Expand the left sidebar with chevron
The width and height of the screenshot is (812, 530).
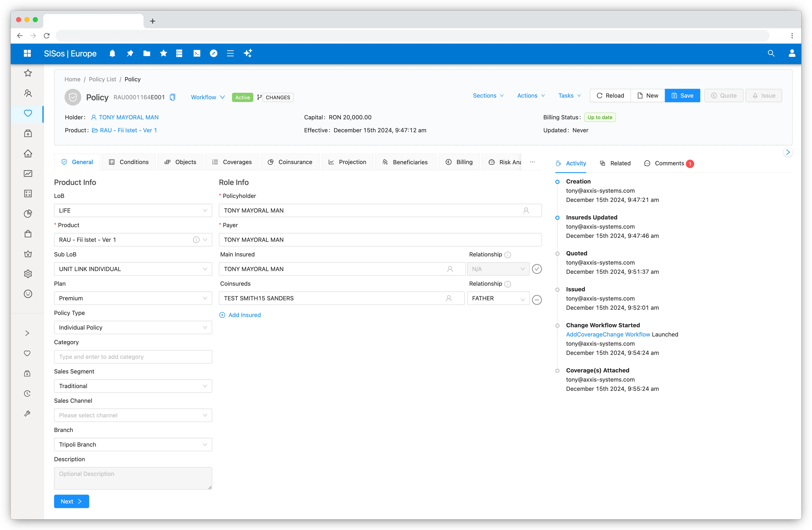click(27, 333)
